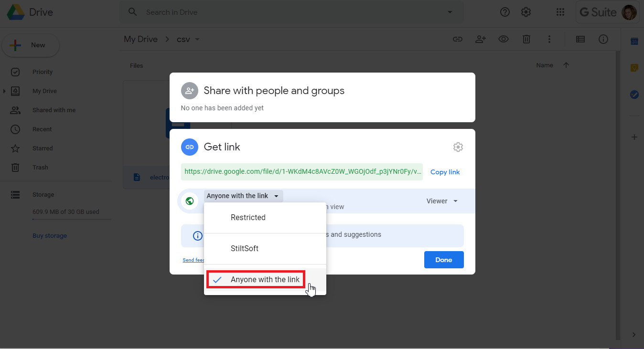The image size is (644, 349).
Task: Click the Help question mark icon
Action: 504,12
